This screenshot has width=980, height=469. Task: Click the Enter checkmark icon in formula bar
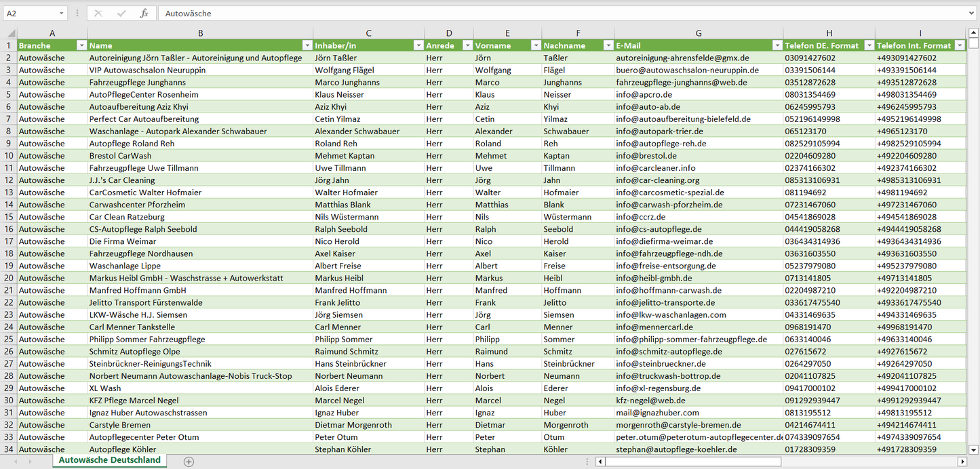click(121, 14)
